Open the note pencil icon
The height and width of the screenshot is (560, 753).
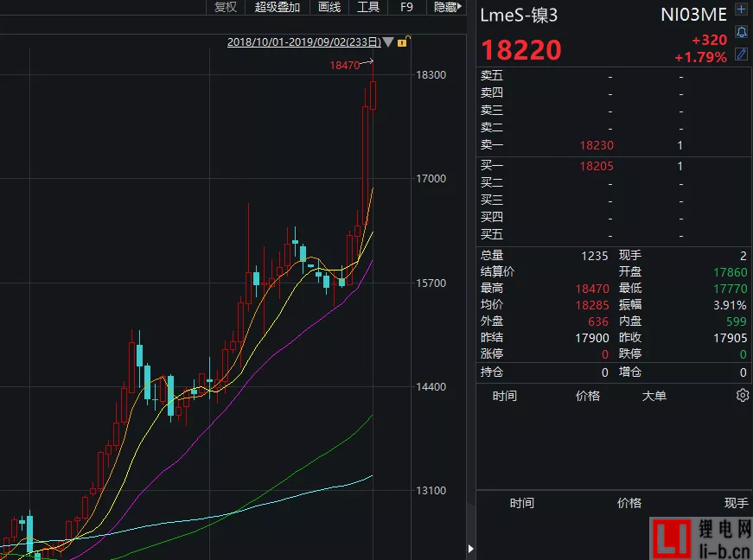[741, 54]
